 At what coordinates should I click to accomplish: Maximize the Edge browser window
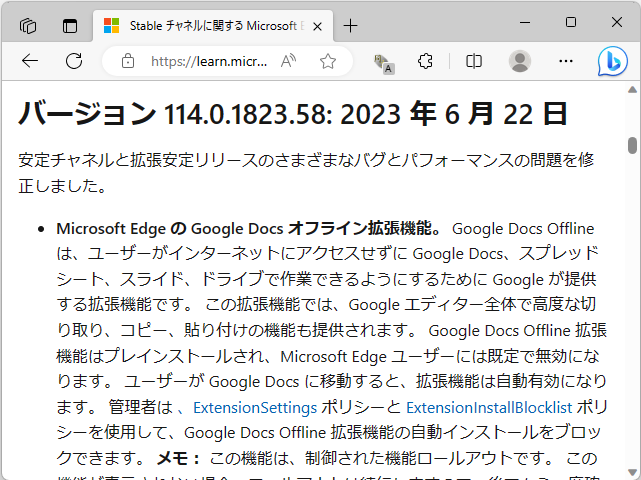(571, 22)
